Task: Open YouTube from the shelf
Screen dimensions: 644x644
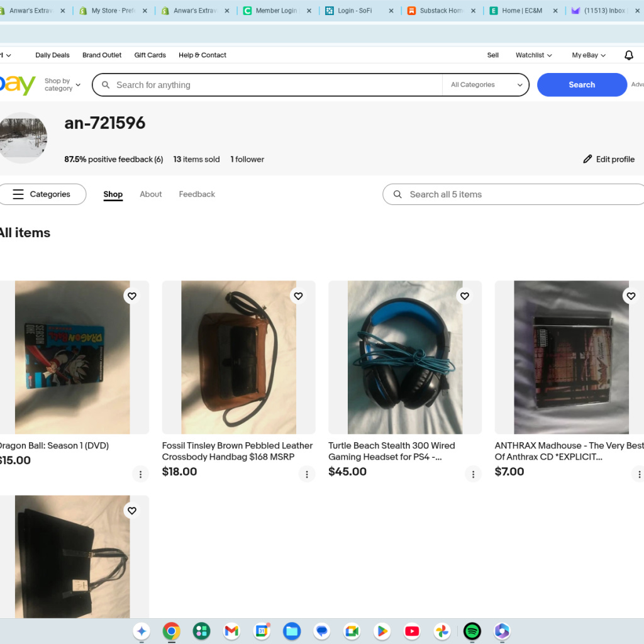Action: pyautogui.click(x=412, y=631)
